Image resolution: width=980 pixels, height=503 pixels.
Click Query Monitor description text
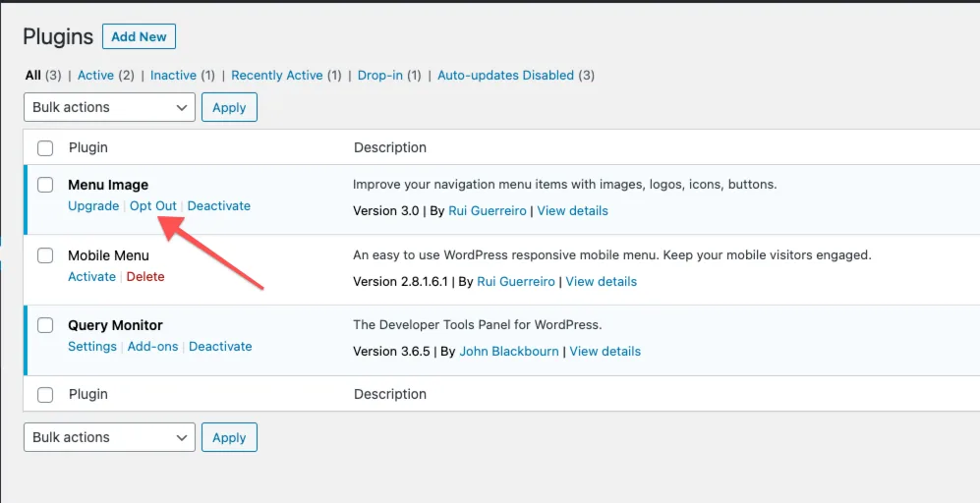click(478, 325)
